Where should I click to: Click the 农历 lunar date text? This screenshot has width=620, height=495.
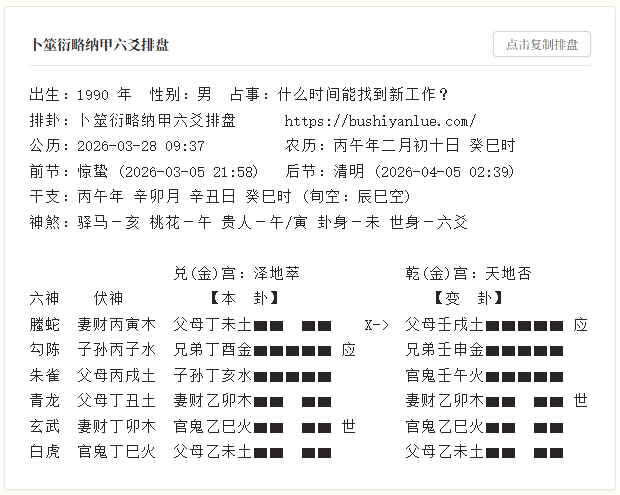pos(400,146)
